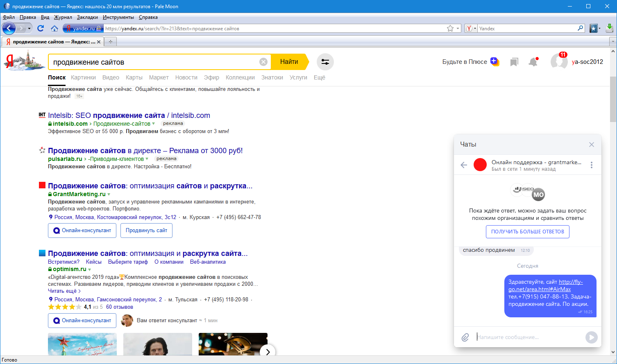Open Yandex search settings filter icon
Viewport: 617px width, 364px height.
pos(325,62)
